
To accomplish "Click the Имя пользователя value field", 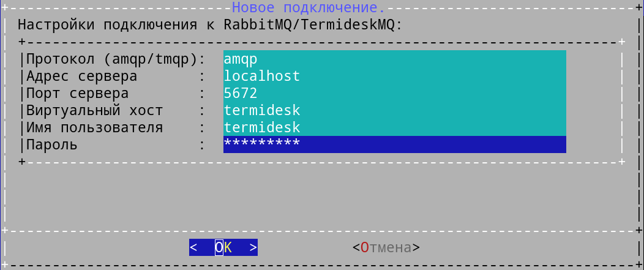I will pos(395,127).
